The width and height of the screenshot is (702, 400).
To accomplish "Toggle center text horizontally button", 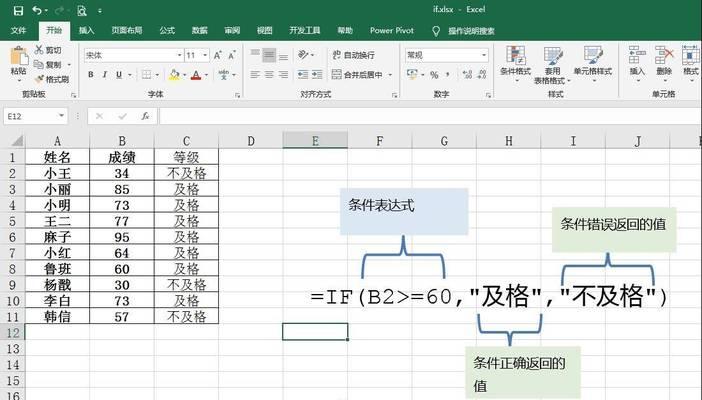I will (x=269, y=75).
